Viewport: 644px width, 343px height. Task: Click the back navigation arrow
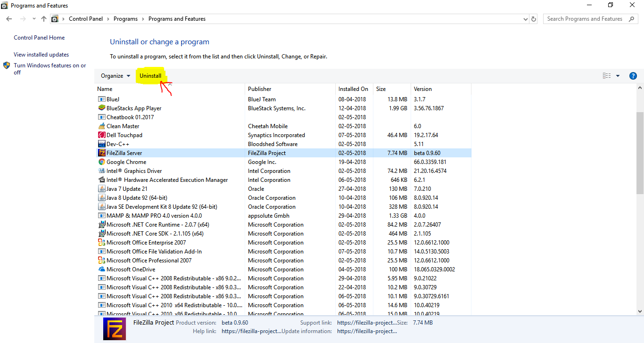click(x=9, y=19)
